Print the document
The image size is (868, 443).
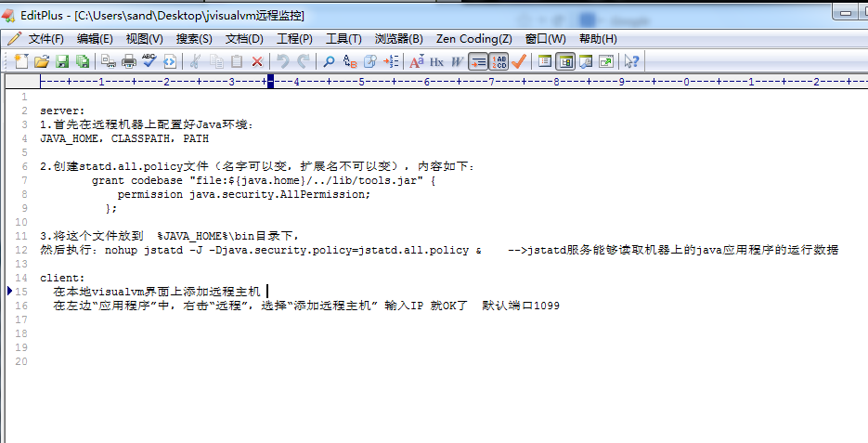(x=129, y=61)
